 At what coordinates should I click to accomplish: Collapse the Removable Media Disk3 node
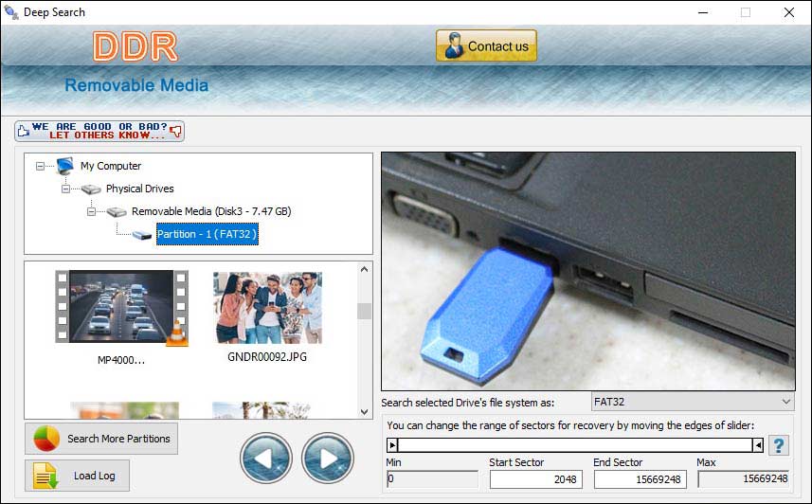(91, 212)
